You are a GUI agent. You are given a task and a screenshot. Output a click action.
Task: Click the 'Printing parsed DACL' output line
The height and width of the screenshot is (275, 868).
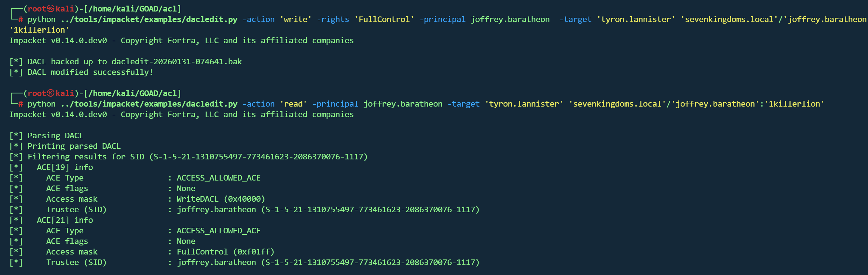tap(74, 146)
